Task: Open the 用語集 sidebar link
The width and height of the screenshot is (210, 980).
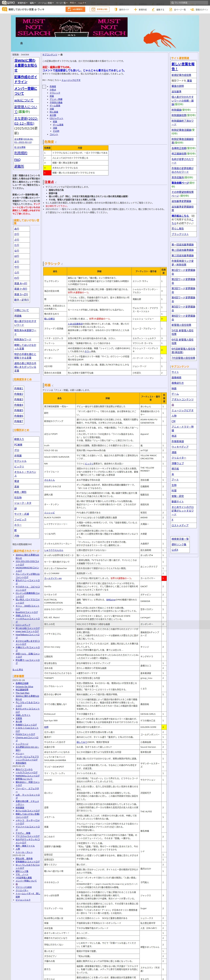Action: pos(18,316)
